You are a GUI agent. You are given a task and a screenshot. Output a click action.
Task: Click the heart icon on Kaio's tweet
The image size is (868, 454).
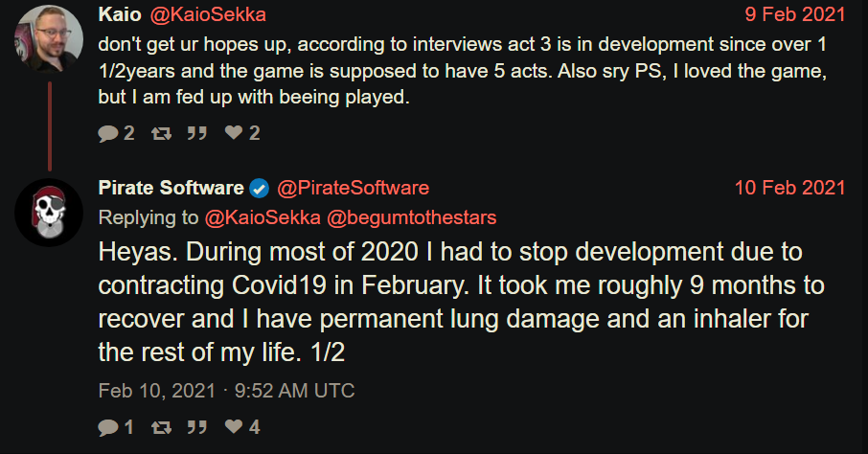[x=233, y=134]
